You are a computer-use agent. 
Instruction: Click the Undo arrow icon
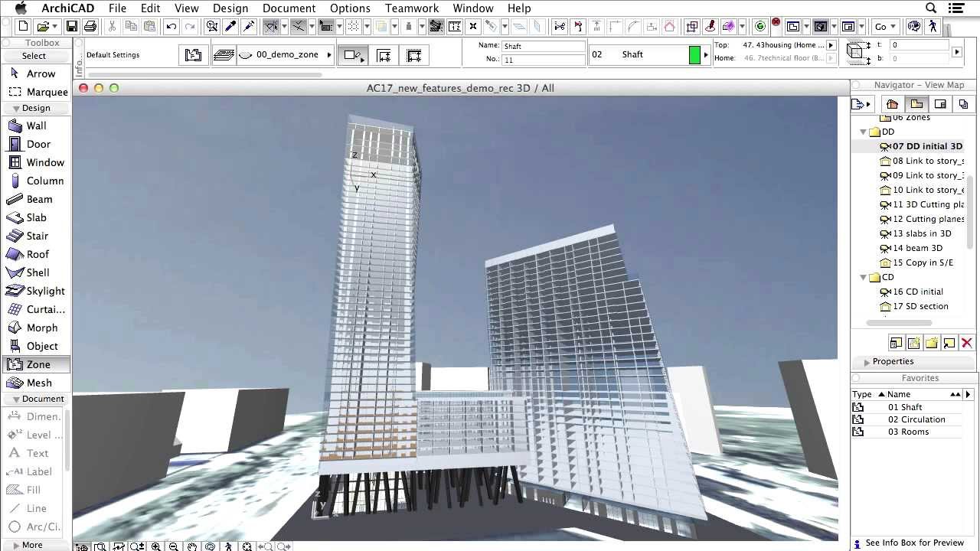coord(171,27)
